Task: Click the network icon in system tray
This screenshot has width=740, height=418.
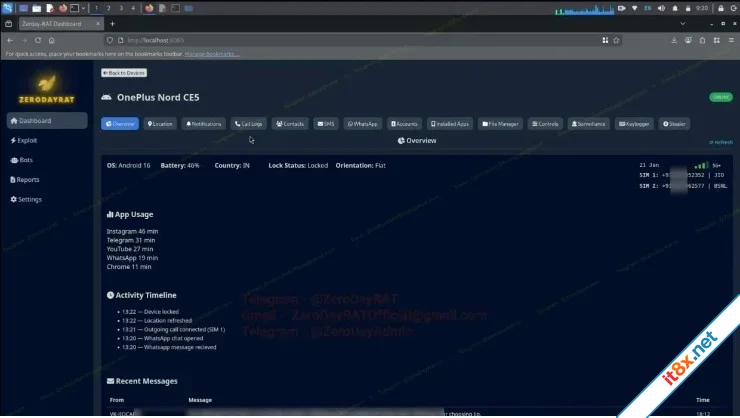Action: pos(635,8)
